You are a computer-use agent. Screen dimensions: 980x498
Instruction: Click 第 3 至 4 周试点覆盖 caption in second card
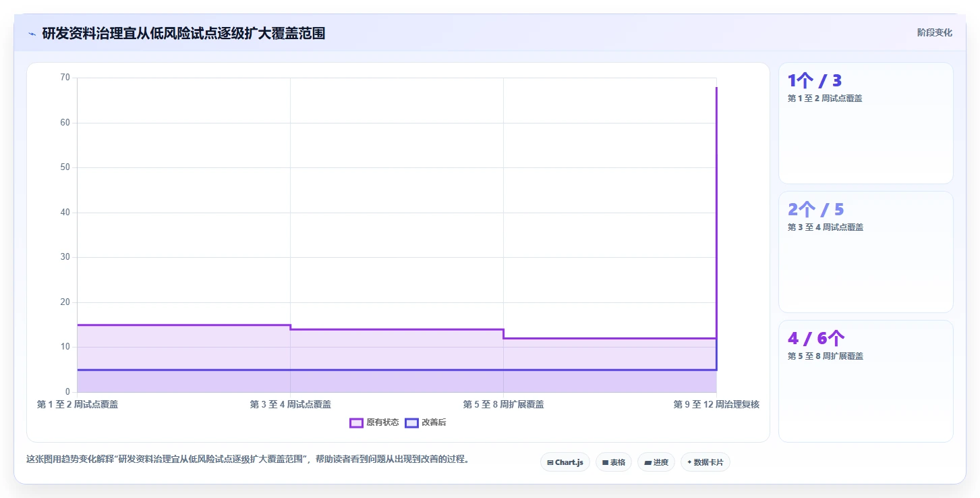pyautogui.click(x=825, y=227)
